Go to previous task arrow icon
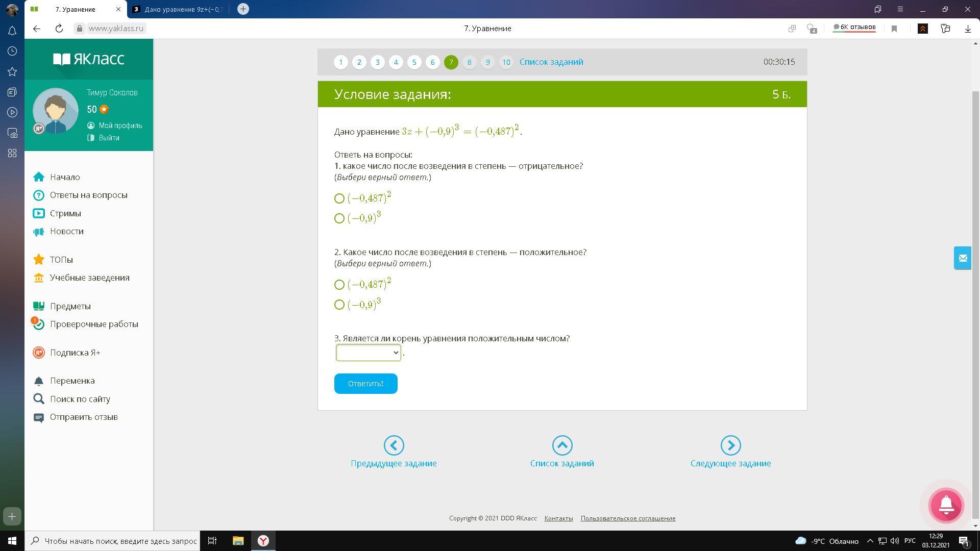Image resolution: width=980 pixels, height=551 pixels. [x=394, y=445]
